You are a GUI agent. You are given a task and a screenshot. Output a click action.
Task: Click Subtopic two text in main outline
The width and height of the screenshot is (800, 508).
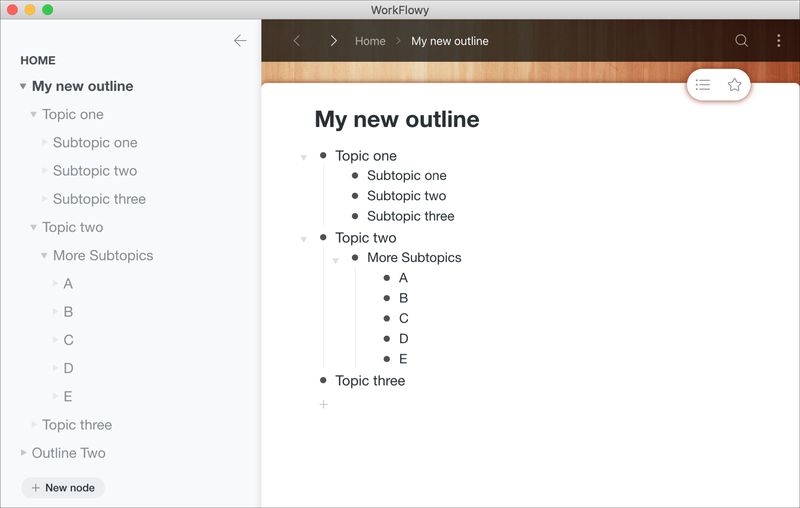pos(407,196)
